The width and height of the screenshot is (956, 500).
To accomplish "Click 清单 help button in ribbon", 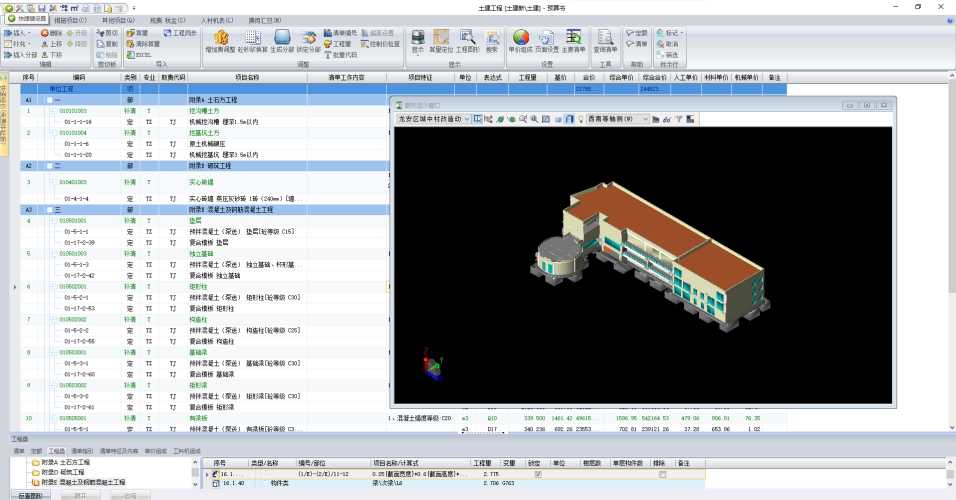I will coord(637,44).
